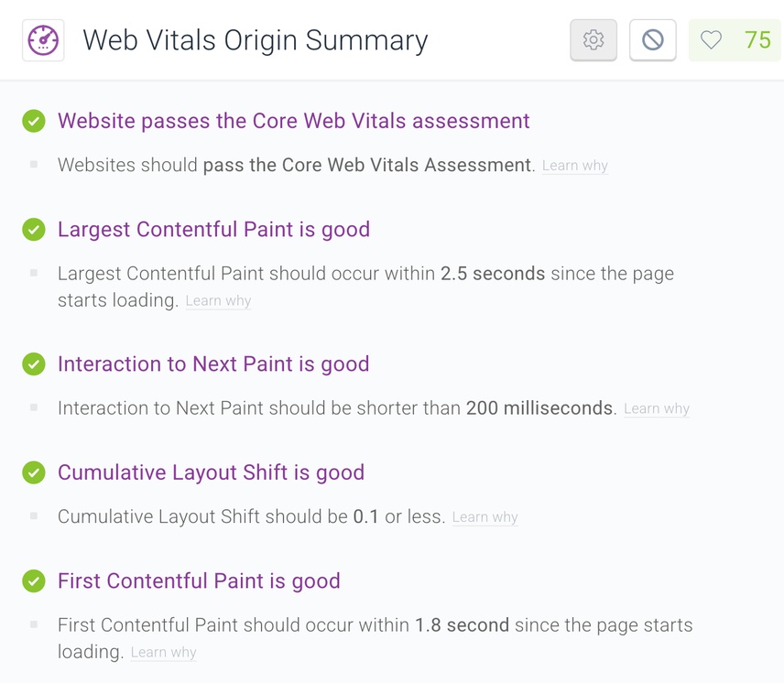Viewport: 784px width, 683px height.
Task: Click the disable audit icon
Action: [x=652, y=40]
